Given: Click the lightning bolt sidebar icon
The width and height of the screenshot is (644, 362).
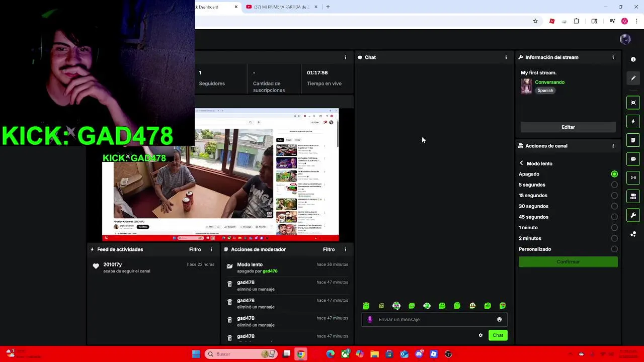Looking at the screenshot, I should point(633,121).
